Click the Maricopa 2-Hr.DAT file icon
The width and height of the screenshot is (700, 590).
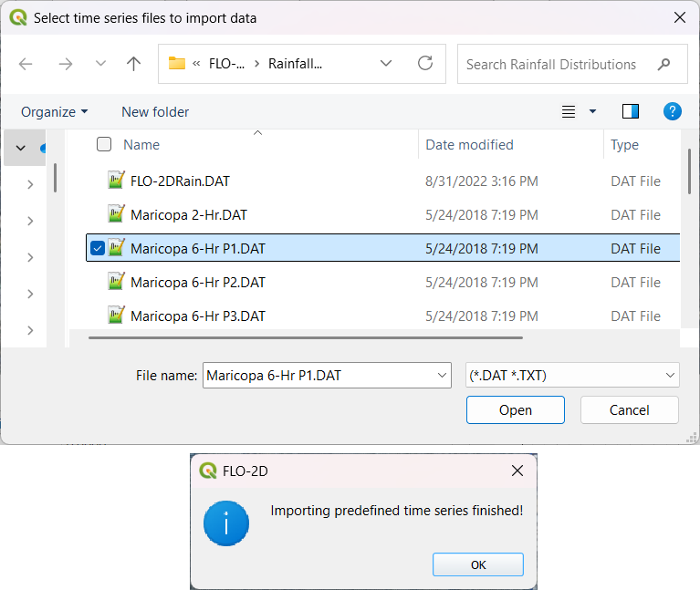coord(116,214)
